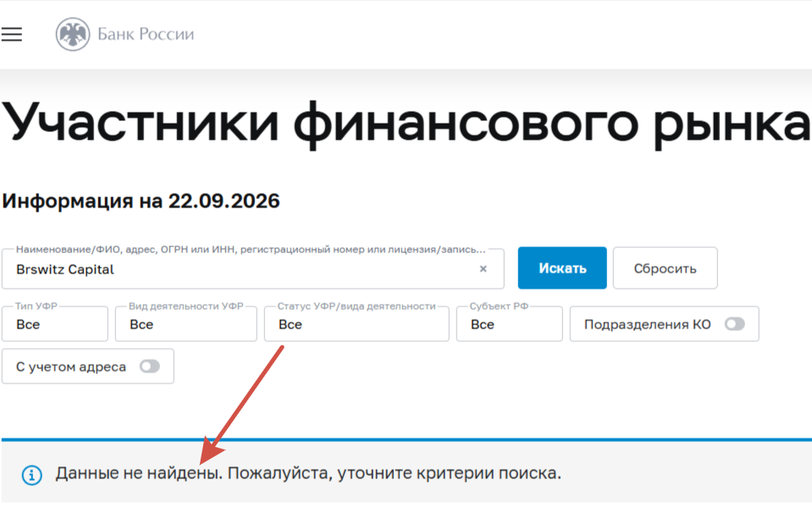
Task: Click the Сбросить reset button
Action: 666,268
